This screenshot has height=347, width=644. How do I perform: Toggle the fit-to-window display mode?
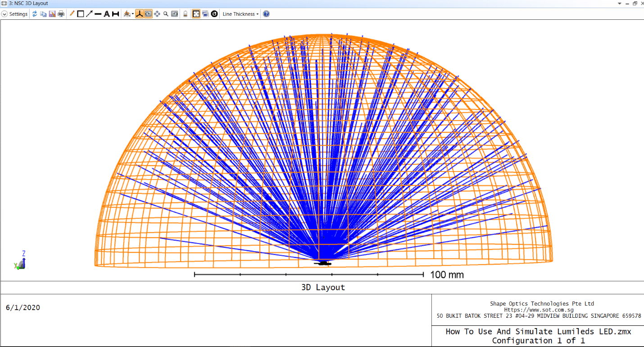[196, 14]
